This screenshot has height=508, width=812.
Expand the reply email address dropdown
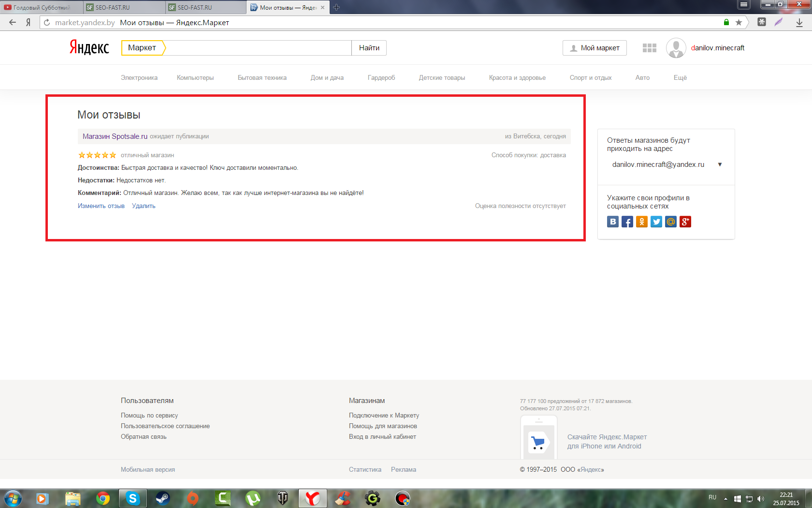coord(720,164)
